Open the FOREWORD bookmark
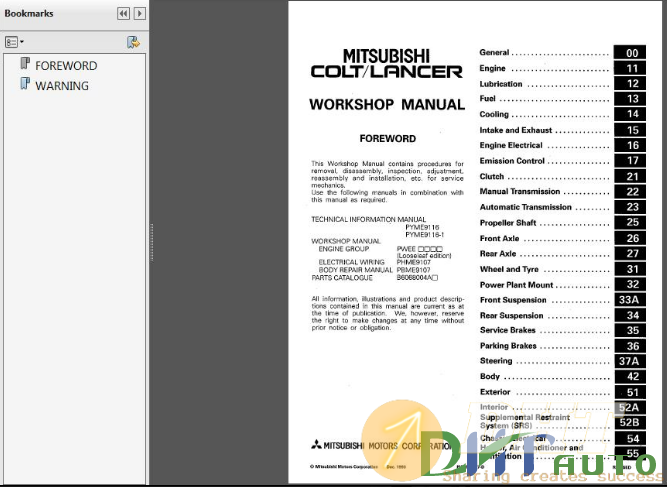 (66, 66)
